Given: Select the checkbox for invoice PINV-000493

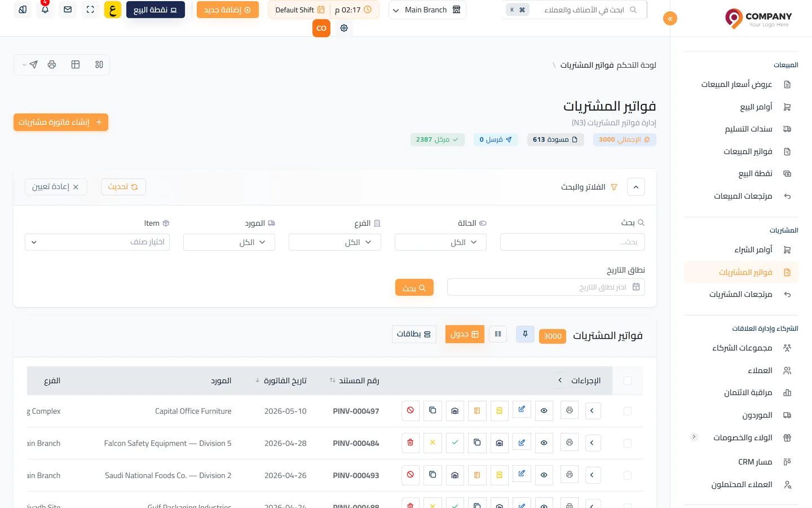Looking at the screenshot, I should tap(628, 476).
